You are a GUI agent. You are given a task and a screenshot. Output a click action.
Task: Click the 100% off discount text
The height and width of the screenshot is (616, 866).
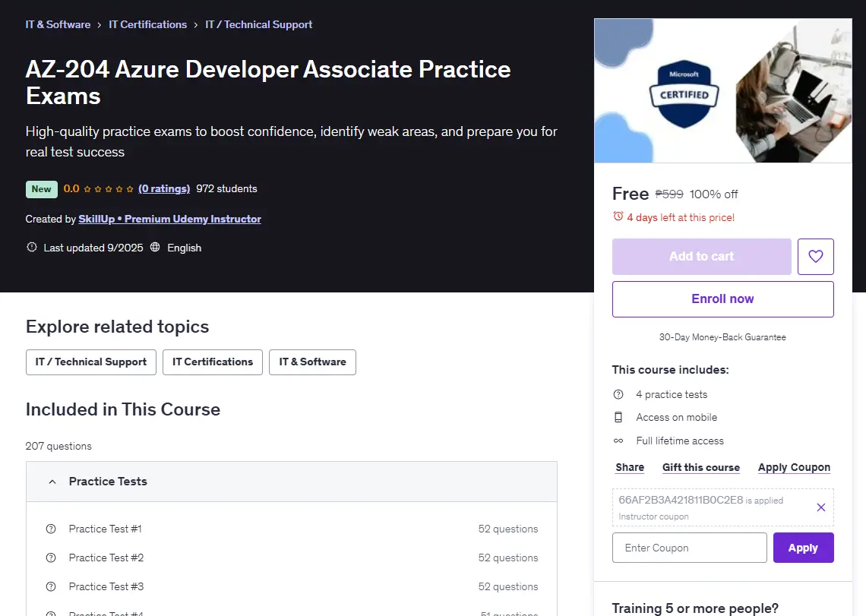713,194
